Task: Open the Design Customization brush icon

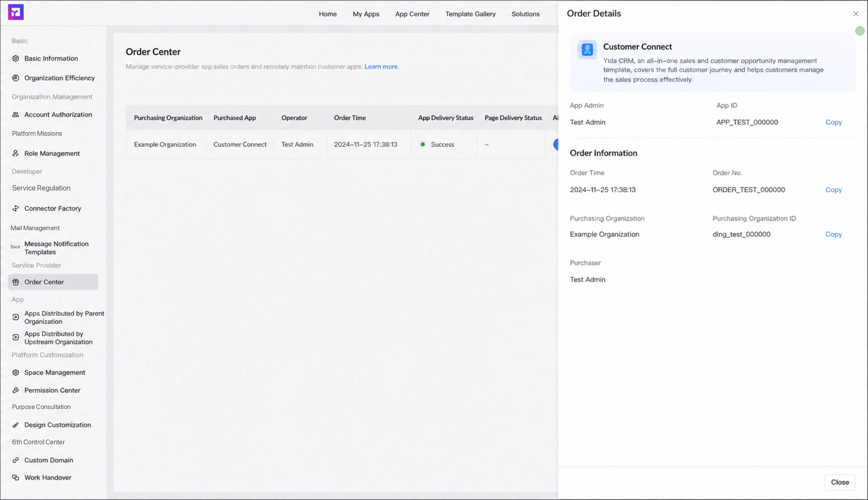Action: (15, 425)
